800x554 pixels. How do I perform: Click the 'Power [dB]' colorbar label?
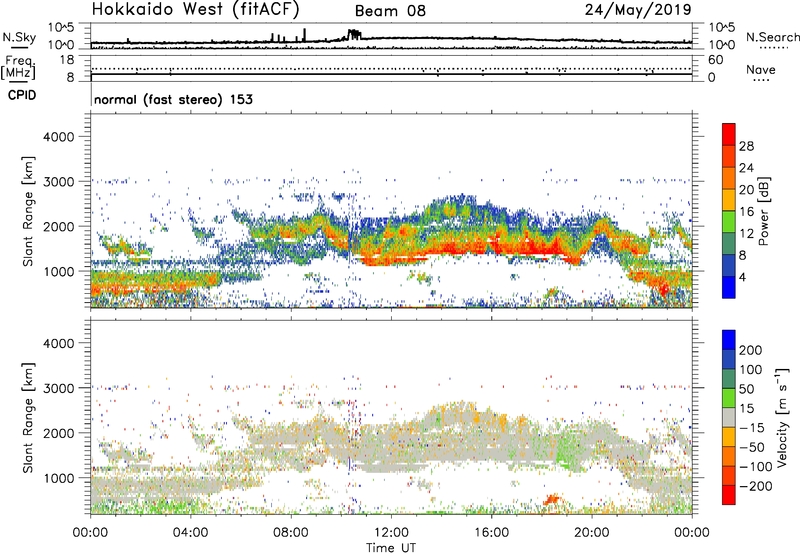pos(763,211)
